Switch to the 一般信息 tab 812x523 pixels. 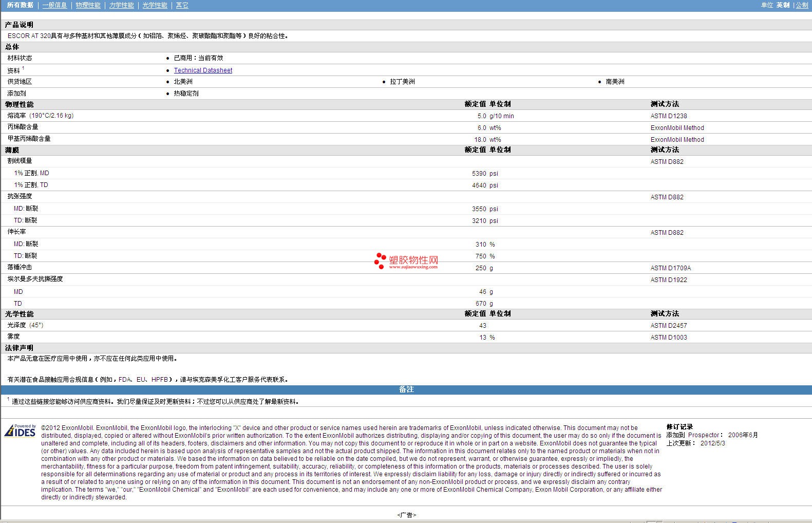(x=54, y=5)
